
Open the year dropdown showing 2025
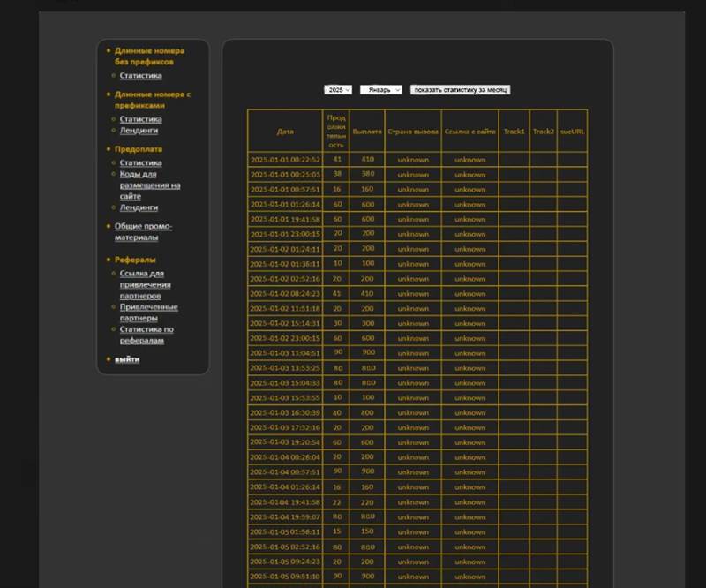338,90
